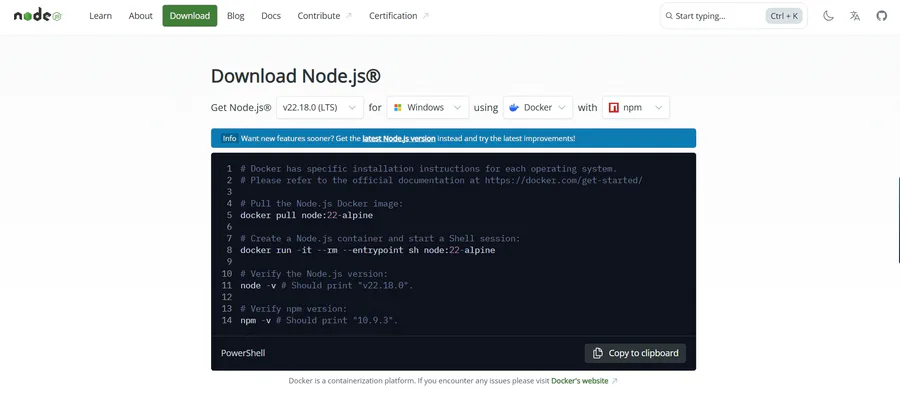Visit Docker's website link
The width and height of the screenshot is (900, 393).
click(x=580, y=380)
